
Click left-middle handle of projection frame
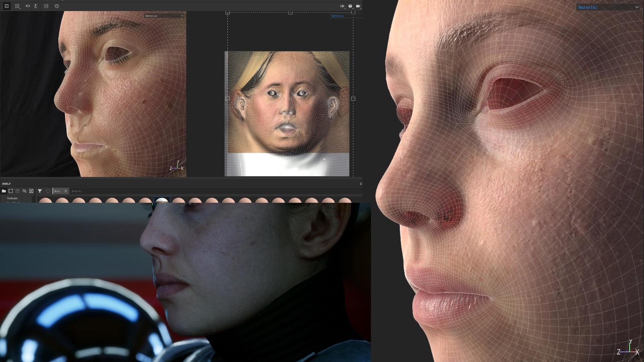[x=228, y=99]
